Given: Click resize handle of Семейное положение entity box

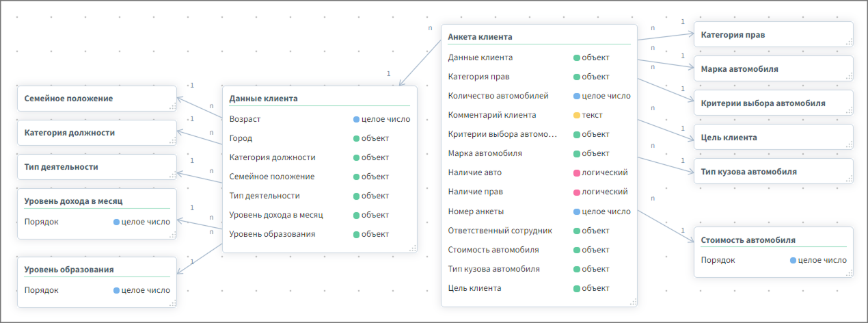Looking at the screenshot, I should 172,106.
